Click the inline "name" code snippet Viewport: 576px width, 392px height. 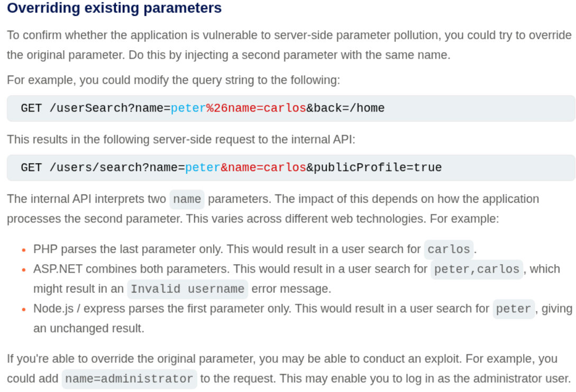point(187,199)
